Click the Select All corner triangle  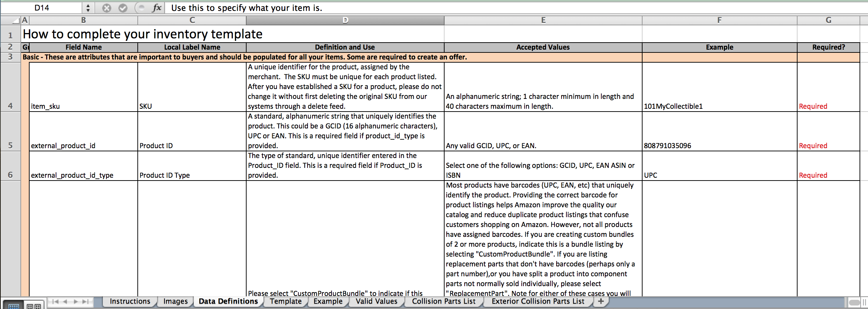(15, 20)
